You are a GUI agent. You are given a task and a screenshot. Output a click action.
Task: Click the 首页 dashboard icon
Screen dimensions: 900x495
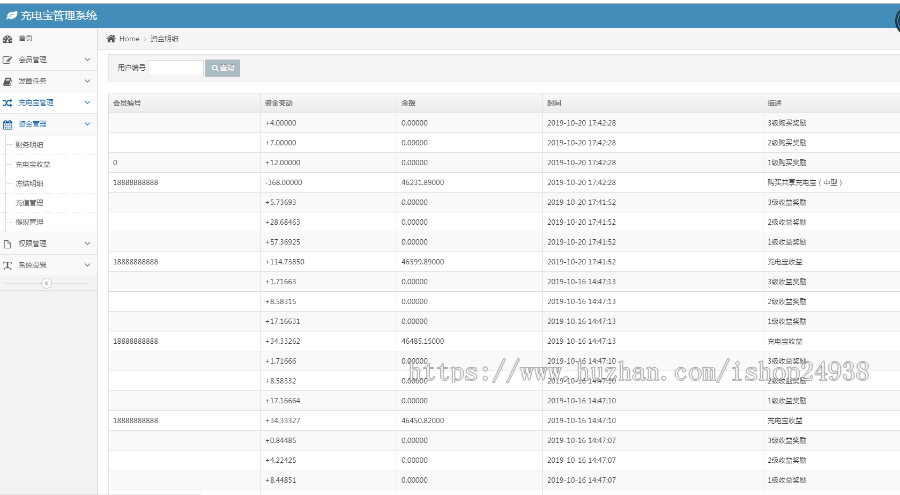(8, 38)
